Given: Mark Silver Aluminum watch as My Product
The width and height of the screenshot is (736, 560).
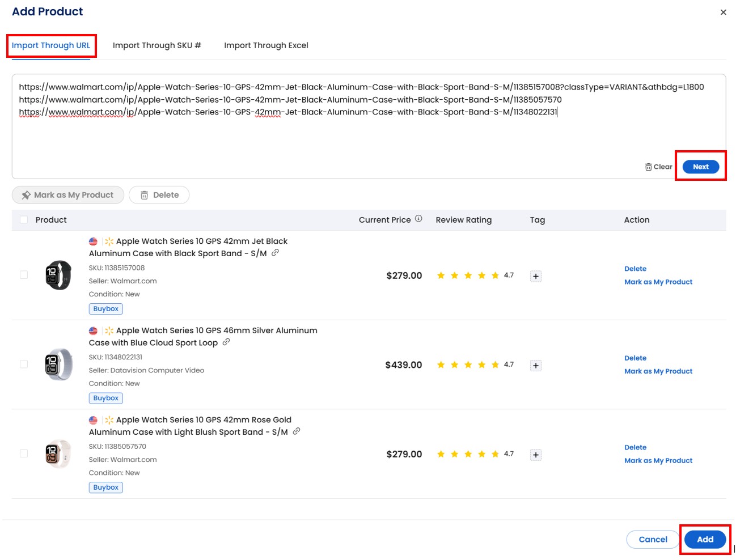Looking at the screenshot, I should (658, 371).
